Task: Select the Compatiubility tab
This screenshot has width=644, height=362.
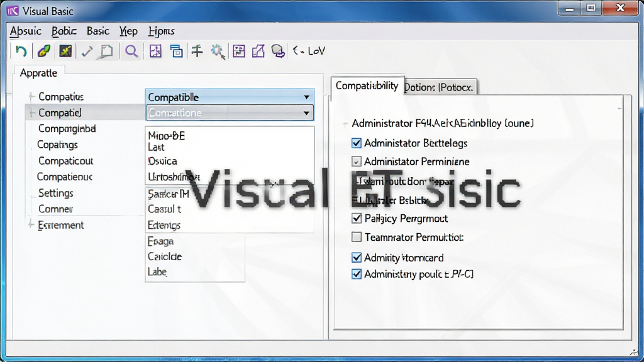Action: coord(367,85)
